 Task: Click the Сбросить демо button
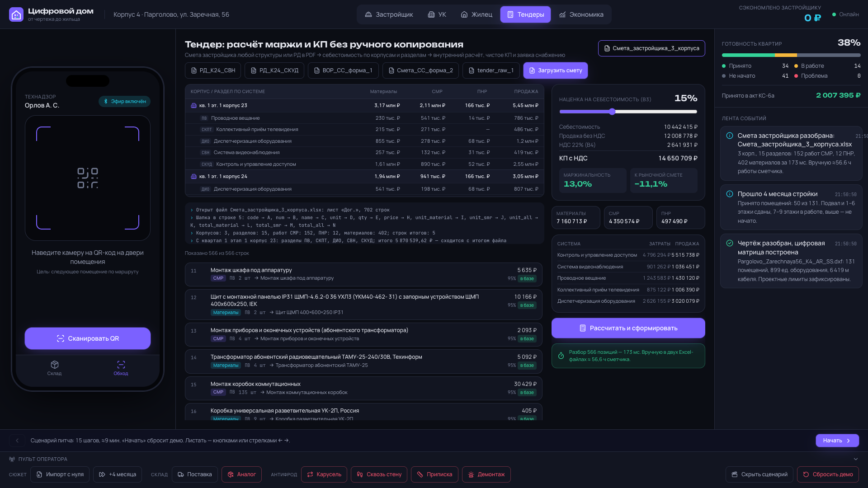tap(828, 474)
